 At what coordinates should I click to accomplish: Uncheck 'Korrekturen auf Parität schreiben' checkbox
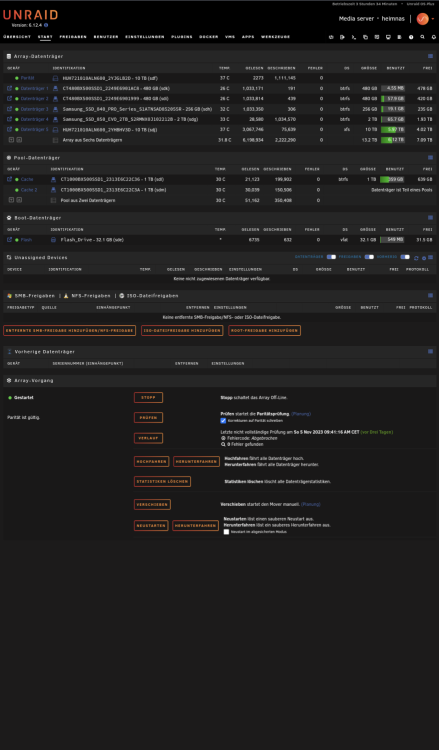click(223, 420)
